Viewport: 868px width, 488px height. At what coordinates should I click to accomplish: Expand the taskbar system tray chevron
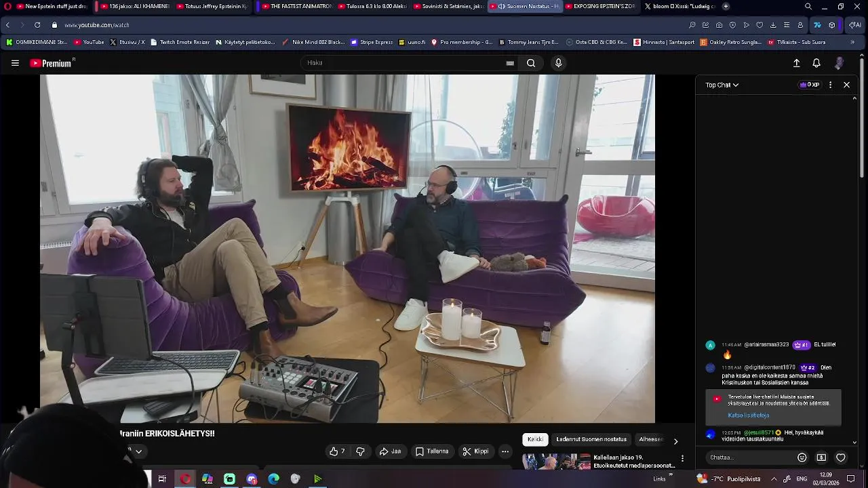pos(773,479)
